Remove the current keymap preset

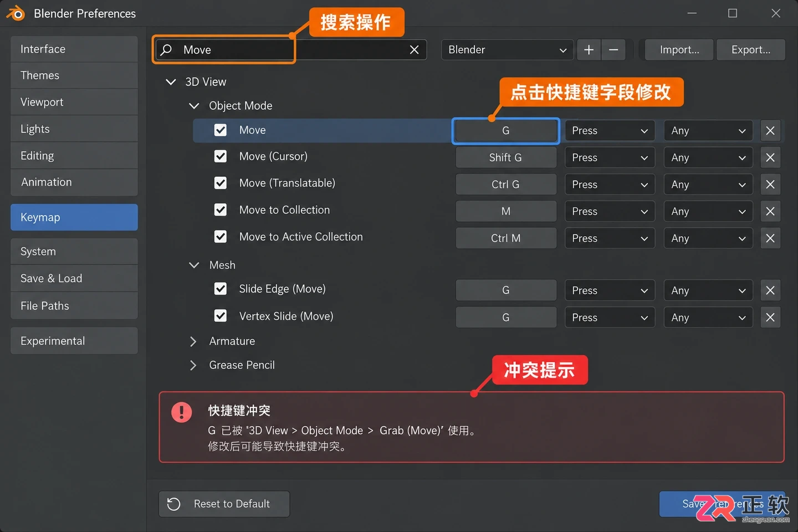613,50
